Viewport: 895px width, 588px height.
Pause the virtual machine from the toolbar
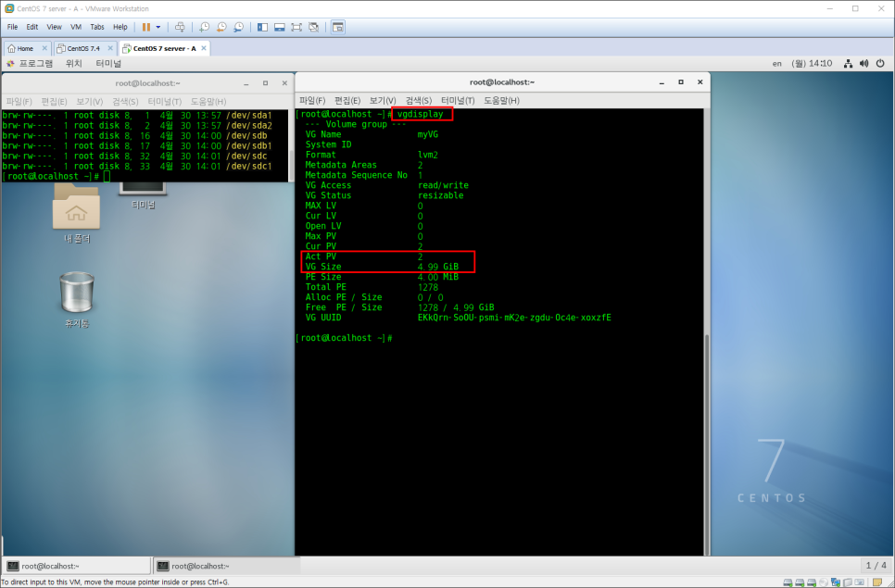point(146,27)
